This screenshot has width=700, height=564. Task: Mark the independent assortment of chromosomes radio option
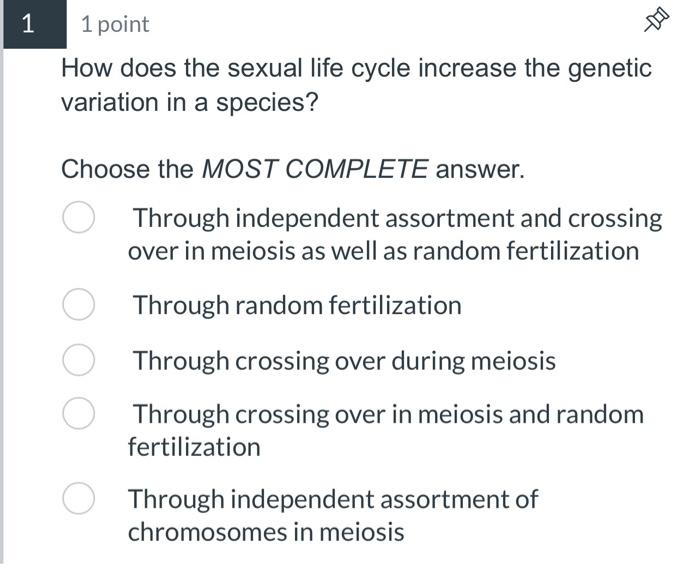pos(79,498)
